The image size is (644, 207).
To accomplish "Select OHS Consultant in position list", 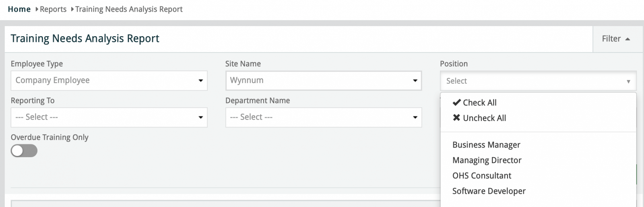I will point(481,176).
